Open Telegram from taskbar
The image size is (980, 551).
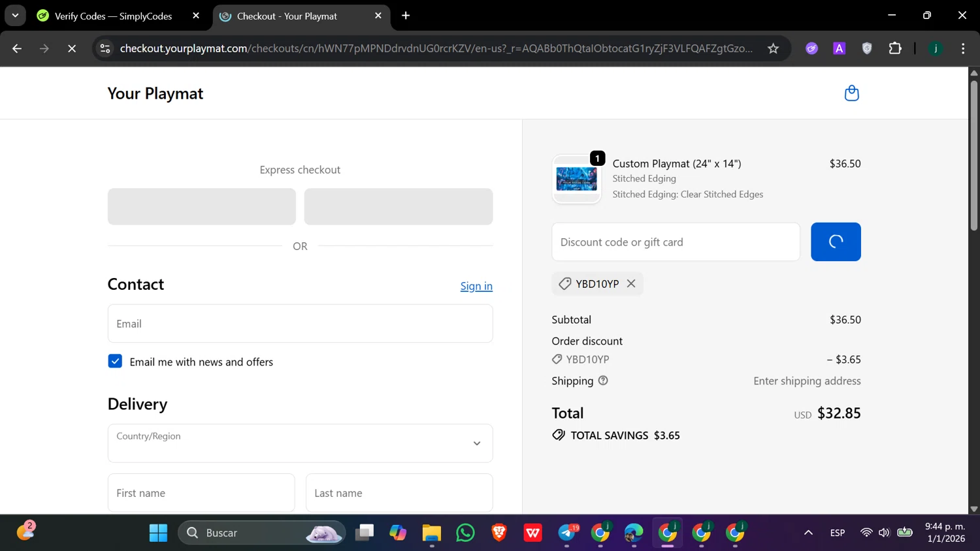click(x=567, y=533)
